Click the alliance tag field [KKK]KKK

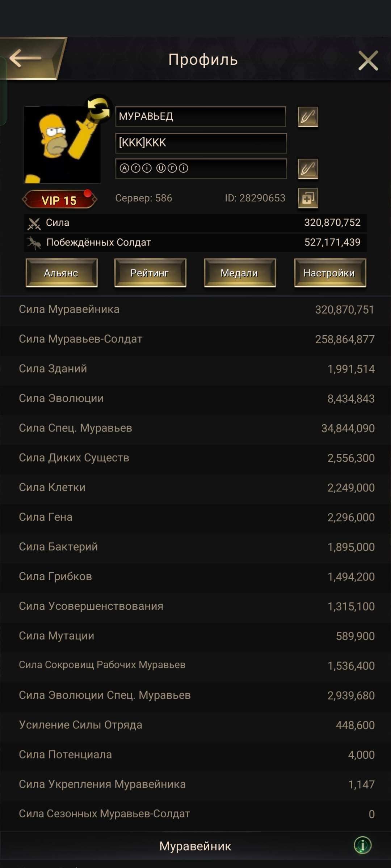point(201,143)
